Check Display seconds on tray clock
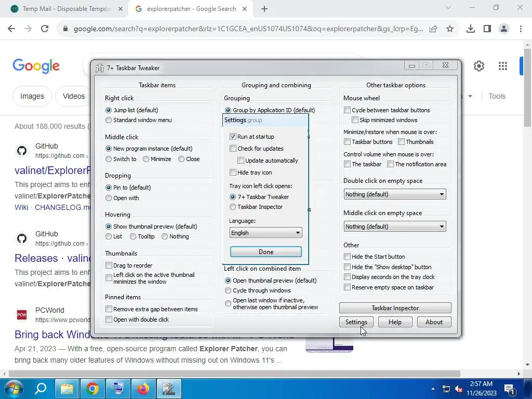Image resolution: width=532 pixels, height=399 pixels. (347, 277)
